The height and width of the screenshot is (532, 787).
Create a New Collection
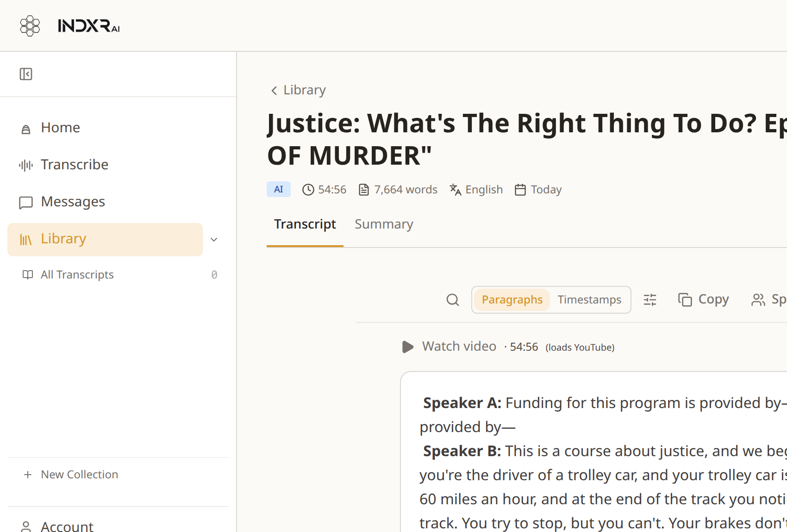coord(71,475)
